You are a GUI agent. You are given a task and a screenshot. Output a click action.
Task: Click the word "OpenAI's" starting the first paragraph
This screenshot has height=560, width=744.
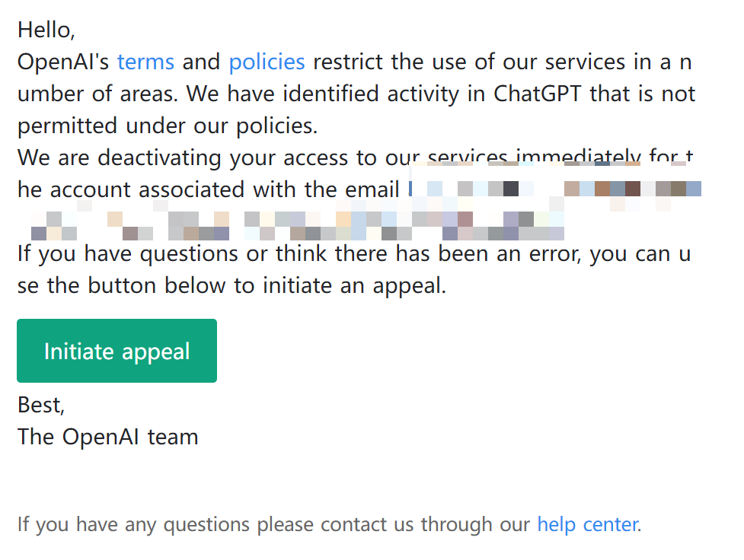pyautogui.click(x=63, y=62)
